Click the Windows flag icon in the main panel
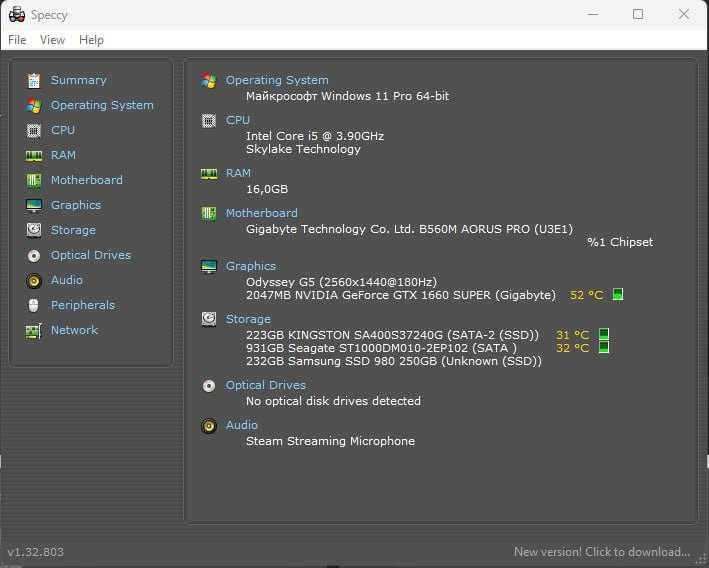The image size is (709, 568). pos(208,80)
